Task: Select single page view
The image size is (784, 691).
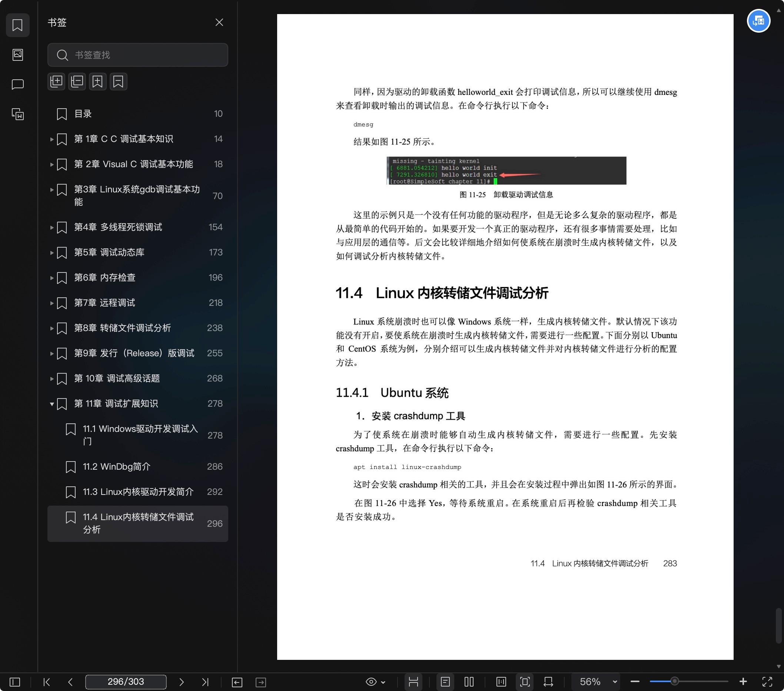Action: coord(445,682)
